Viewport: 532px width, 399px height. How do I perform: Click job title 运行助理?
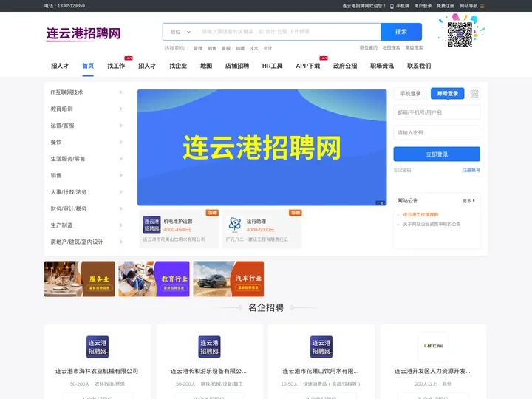tap(256, 222)
